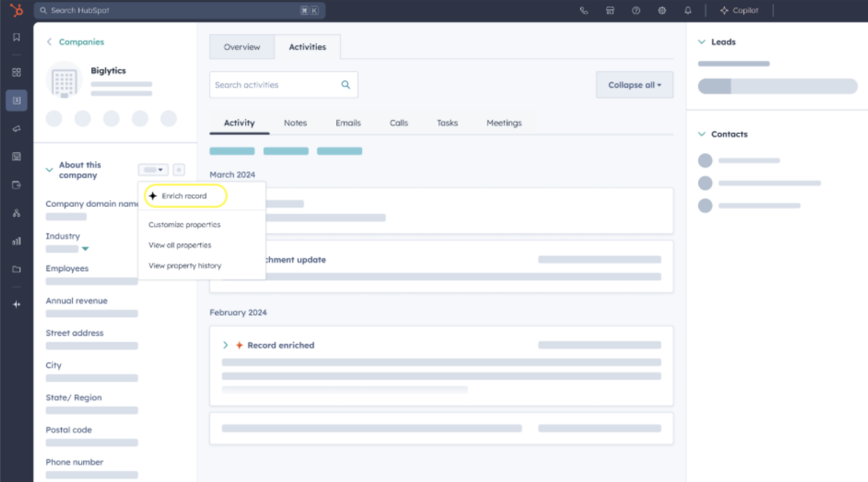Open the Industry dropdown arrow
This screenshot has height=482, width=868.
coord(85,249)
